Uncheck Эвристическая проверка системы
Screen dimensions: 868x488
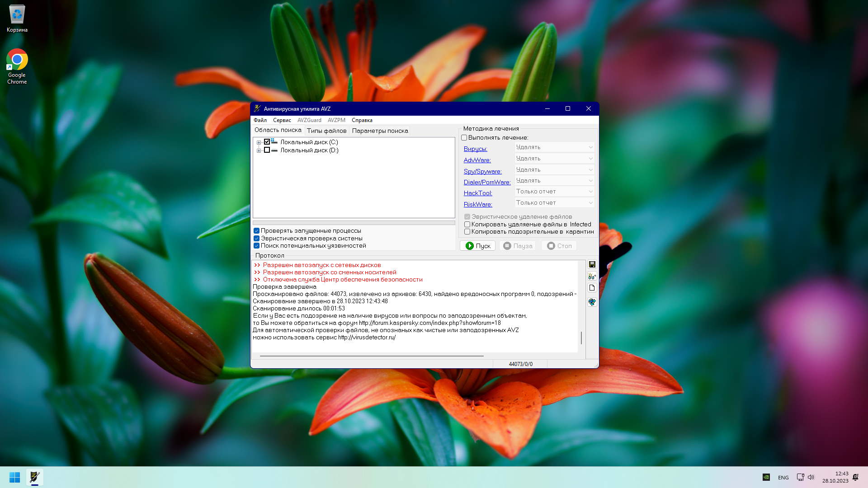[x=256, y=238]
